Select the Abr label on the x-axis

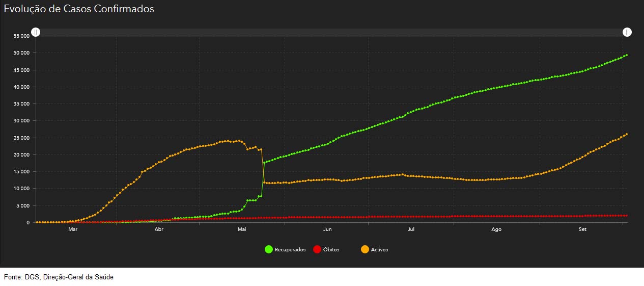pos(159,229)
